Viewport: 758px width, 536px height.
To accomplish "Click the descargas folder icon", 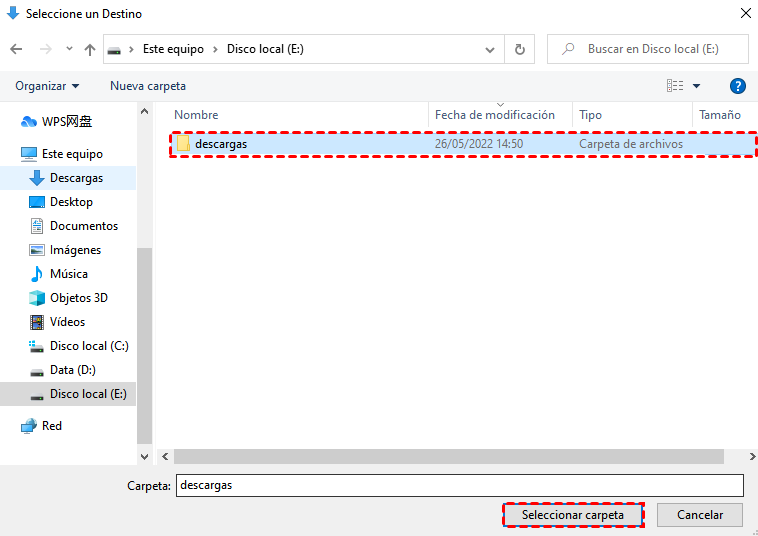I will click(183, 144).
